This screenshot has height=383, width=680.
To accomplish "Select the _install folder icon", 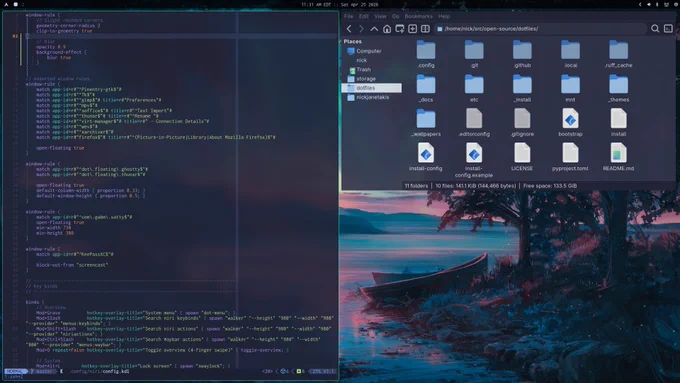I will [522, 85].
